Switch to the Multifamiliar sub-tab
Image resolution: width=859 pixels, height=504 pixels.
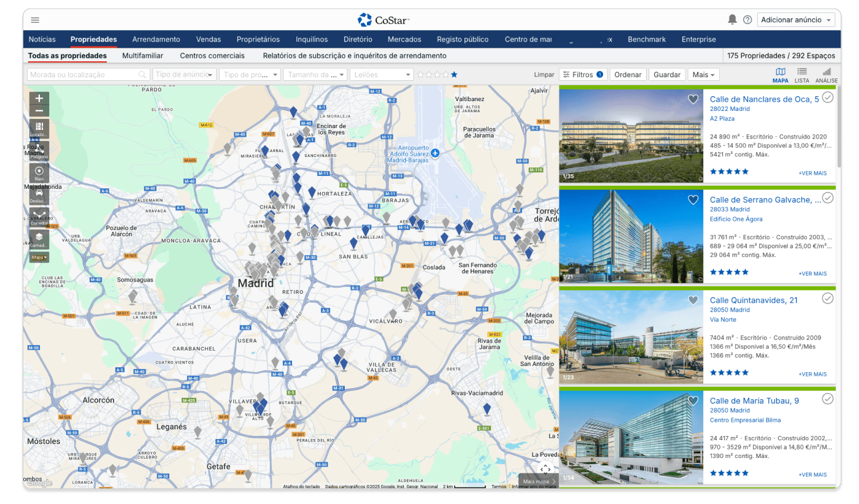point(142,56)
